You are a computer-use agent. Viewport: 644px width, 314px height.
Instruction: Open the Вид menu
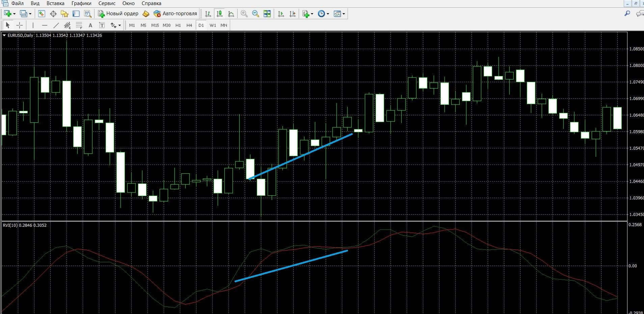pyautogui.click(x=35, y=3)
